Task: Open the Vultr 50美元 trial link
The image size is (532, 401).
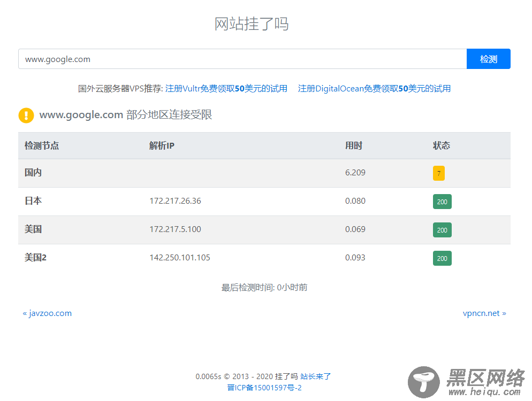Action: click(x=226, y=88)
